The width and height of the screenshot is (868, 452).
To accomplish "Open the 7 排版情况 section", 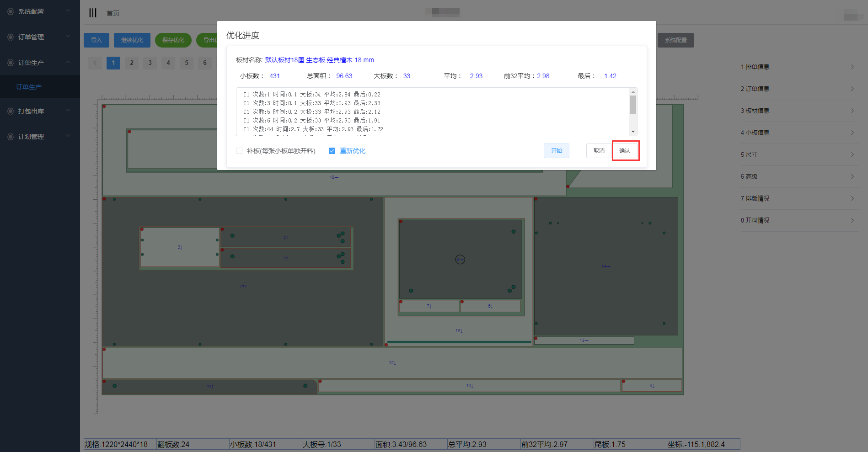I will click(x=798, y=198).
